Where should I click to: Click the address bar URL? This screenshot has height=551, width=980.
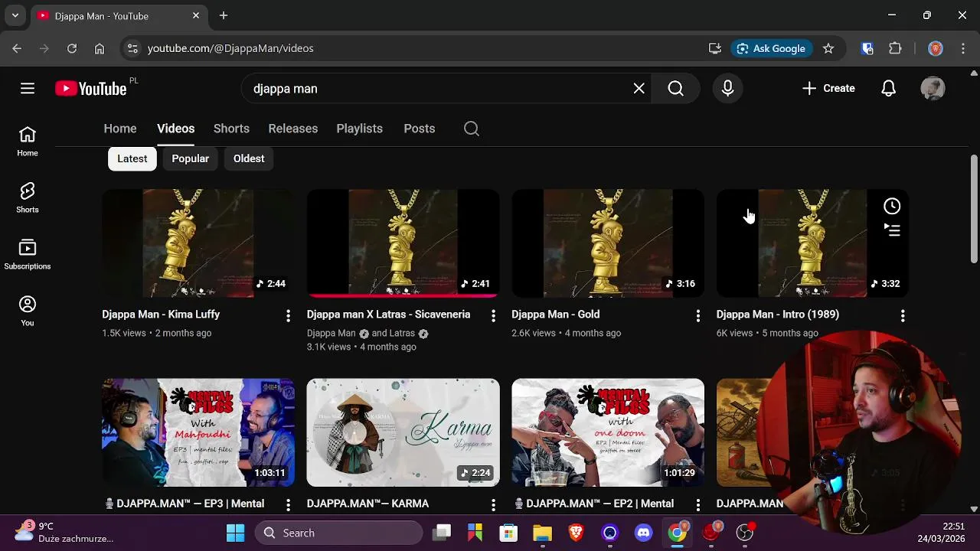click(230, 48)
